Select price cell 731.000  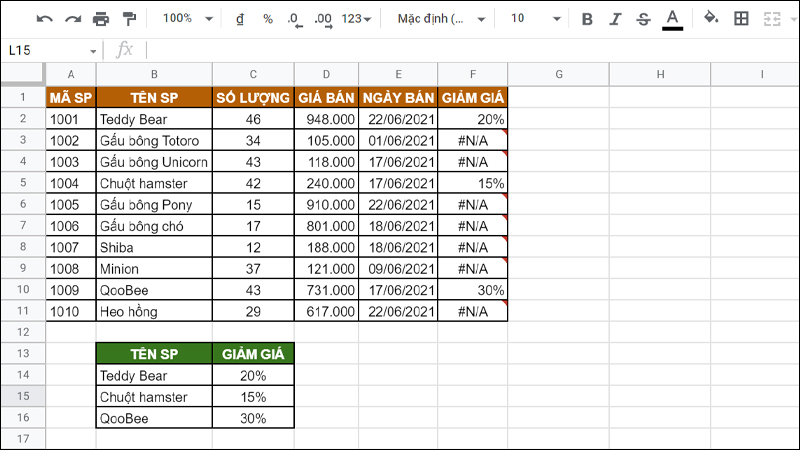[x=327, y=290]
